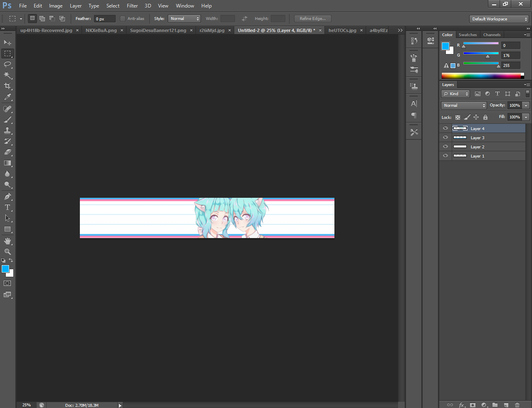This screenshot has width=532, height=408.
Task: Select the Crop tool
Action: pyautogui.click(x=7, y=86)
